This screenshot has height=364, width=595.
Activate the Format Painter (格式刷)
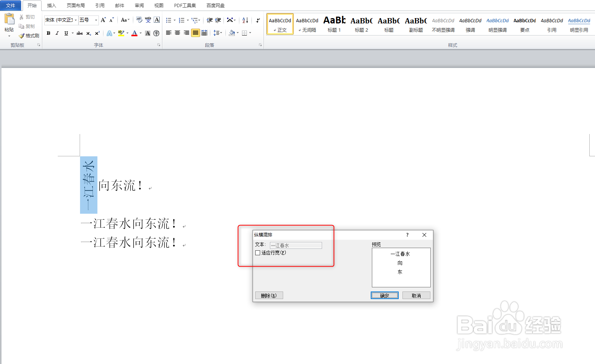[29, 36]
